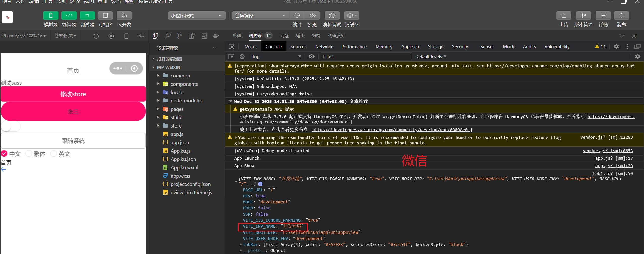This screenshot has height=254, width=644.
Task: Click the 张三 pink button
Action: [x=73, y=112]
